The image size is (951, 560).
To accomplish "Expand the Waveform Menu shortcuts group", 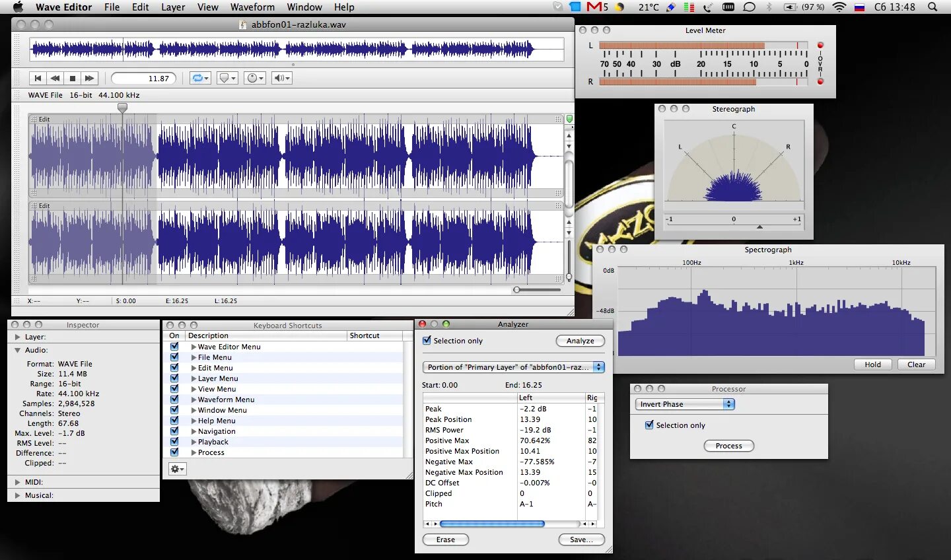I will click(x=194, y=400).
